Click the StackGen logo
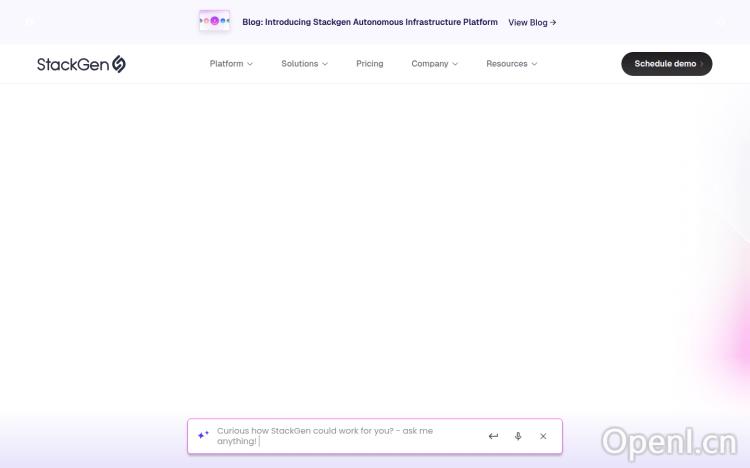The height and width of the screenshot is (468, 750). point(81,64)
